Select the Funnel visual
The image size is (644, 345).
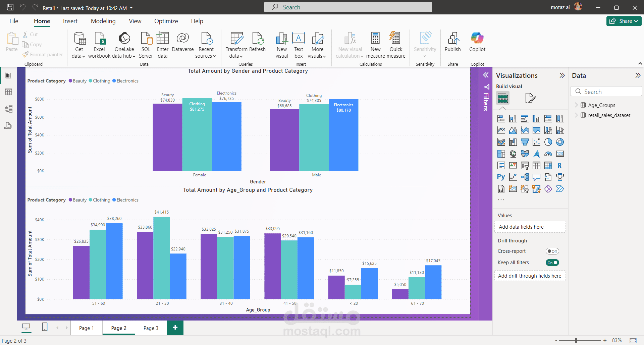pos(525,142)
